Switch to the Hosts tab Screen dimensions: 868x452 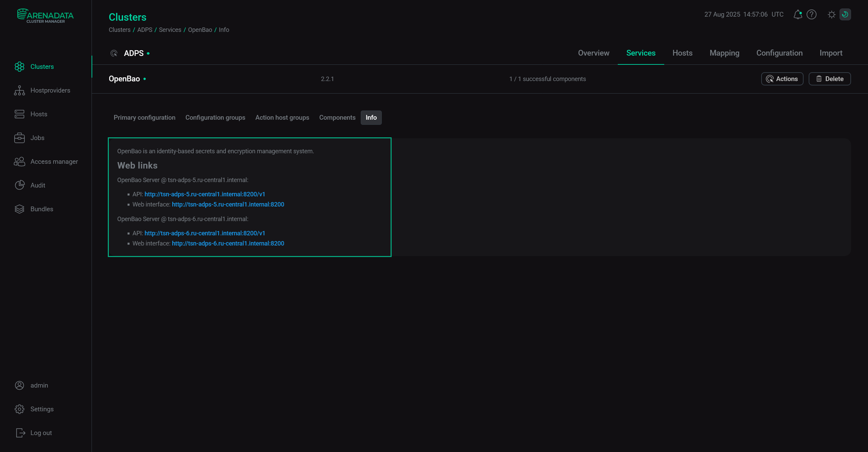682,53
